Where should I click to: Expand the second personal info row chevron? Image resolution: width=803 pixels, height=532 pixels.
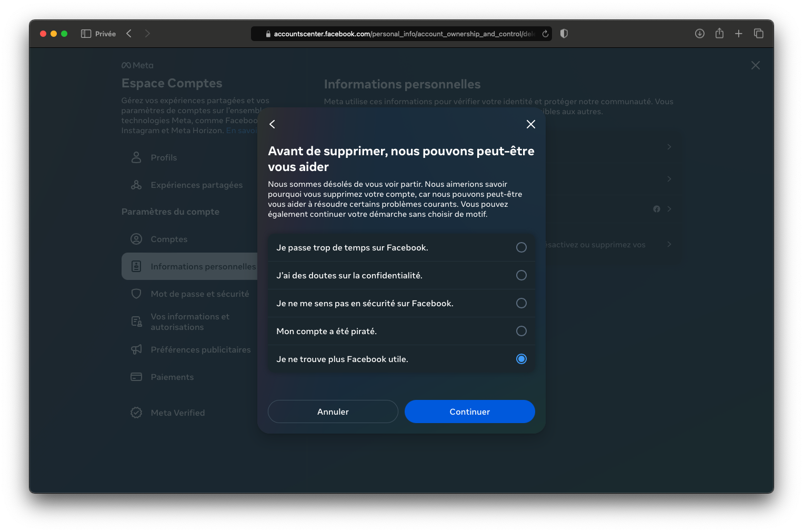click(x=669, y=179)
